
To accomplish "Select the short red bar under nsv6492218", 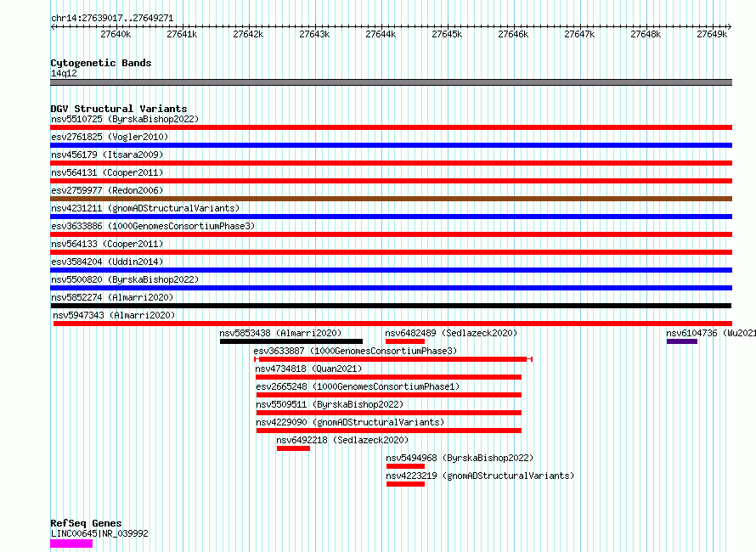I will pyautogui.click(x=293, y=448).
